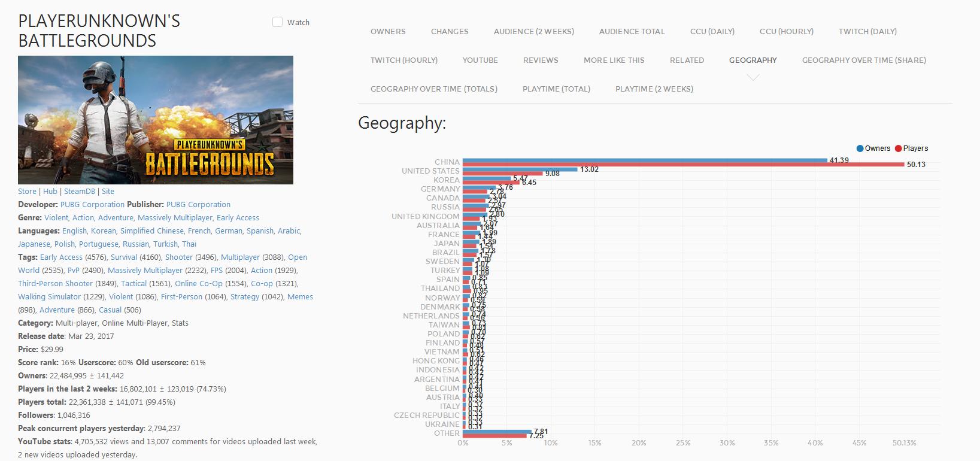Image resolution: width=980 pixels, height=461 pixels.
Task: Go to Playtime (Total) tab
Action: click(x=556, y=89)
